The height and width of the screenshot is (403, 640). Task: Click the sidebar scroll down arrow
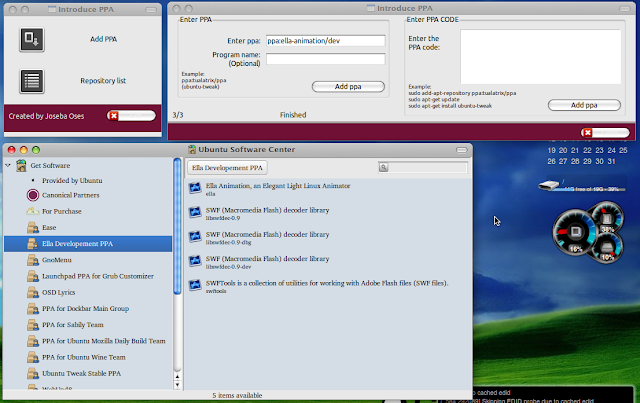point(177,385)
